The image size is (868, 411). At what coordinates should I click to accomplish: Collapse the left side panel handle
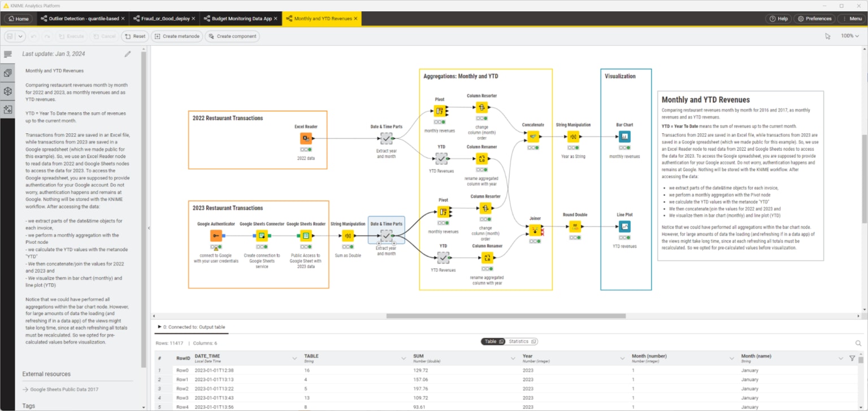(x=149, y=228)
